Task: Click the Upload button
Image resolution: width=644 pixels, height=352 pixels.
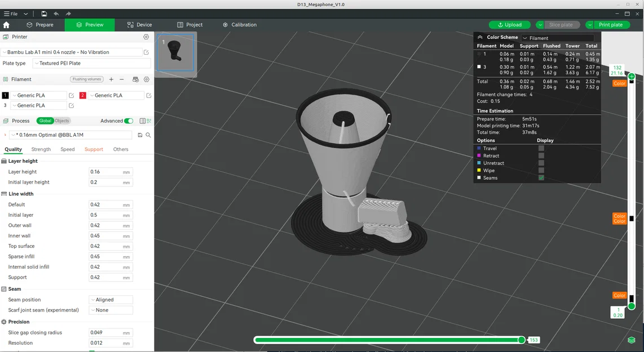Action: coord(509,25)
